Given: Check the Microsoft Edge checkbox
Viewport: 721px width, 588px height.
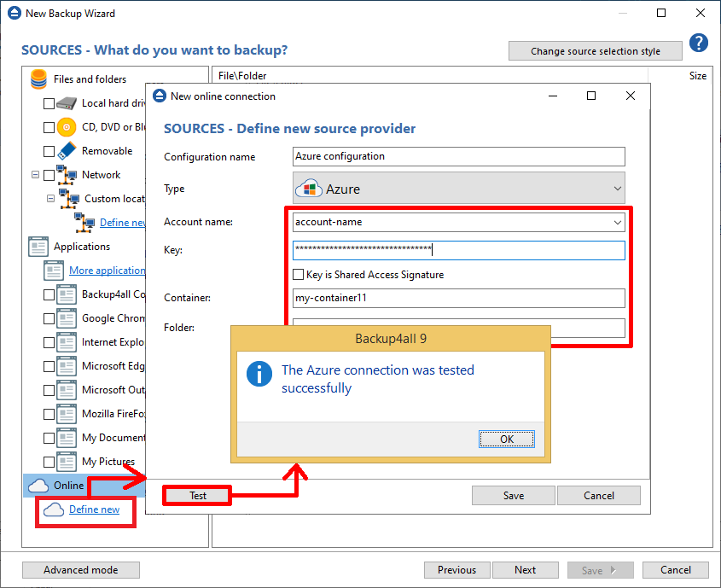Looking at the screenshot, I should pos(49,366).
